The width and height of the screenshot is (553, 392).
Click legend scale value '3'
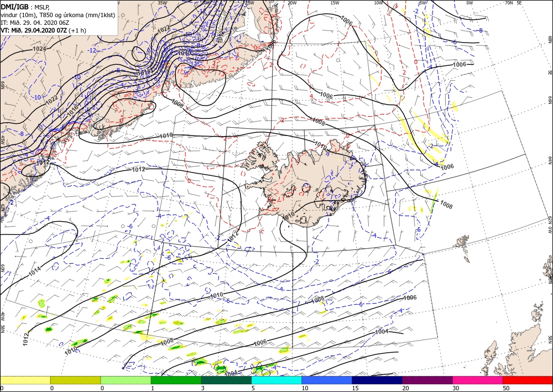pos(203,388)
